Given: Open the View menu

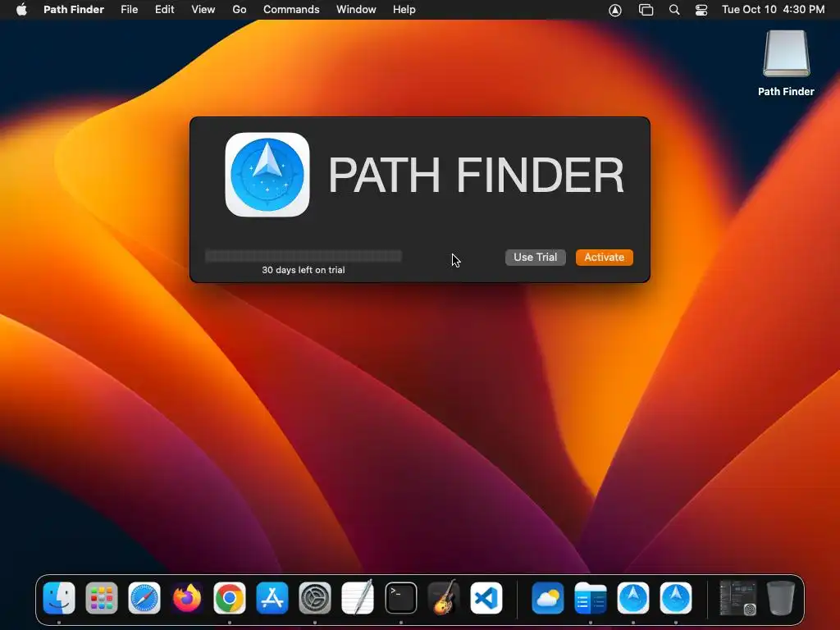Looking at the screenshot, I should (x=203, y=10).
